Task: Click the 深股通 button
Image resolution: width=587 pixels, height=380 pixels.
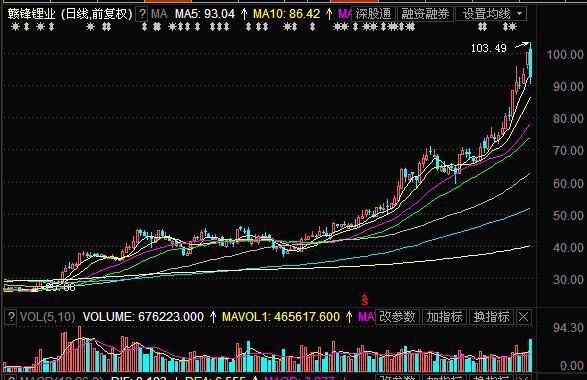Action: click(373, 14)
